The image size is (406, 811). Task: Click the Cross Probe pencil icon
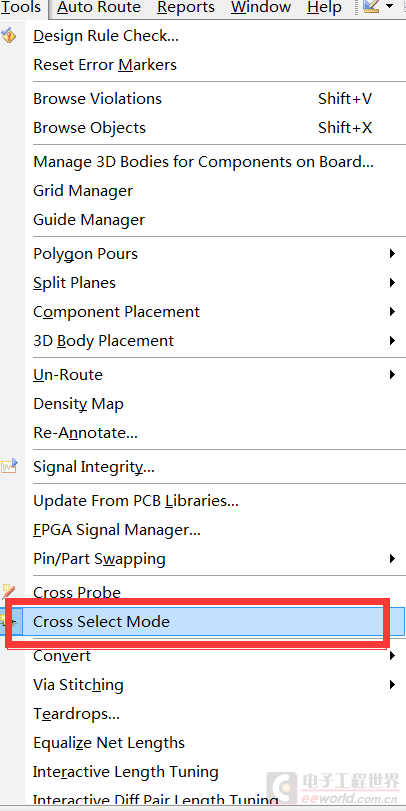8,592
